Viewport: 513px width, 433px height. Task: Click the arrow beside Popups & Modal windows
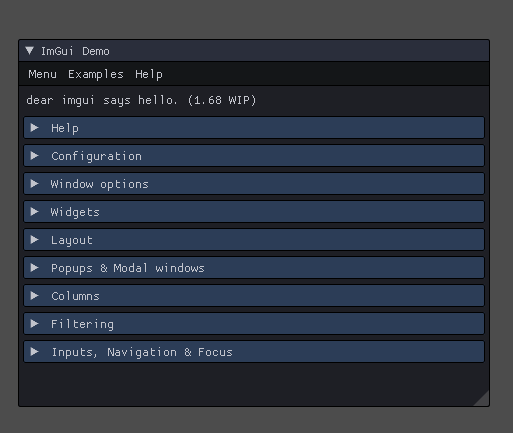pyautogui.click(x=34, y=268)
